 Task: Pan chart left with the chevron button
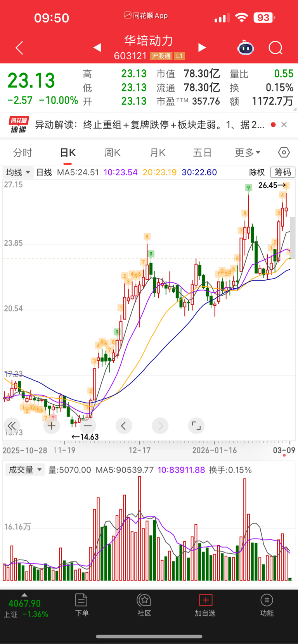124,426
